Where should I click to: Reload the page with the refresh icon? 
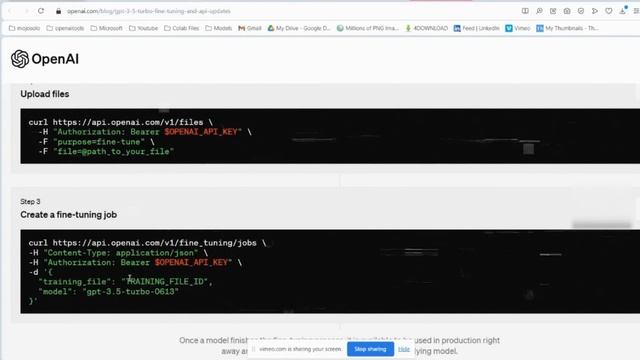coord(41,11)
